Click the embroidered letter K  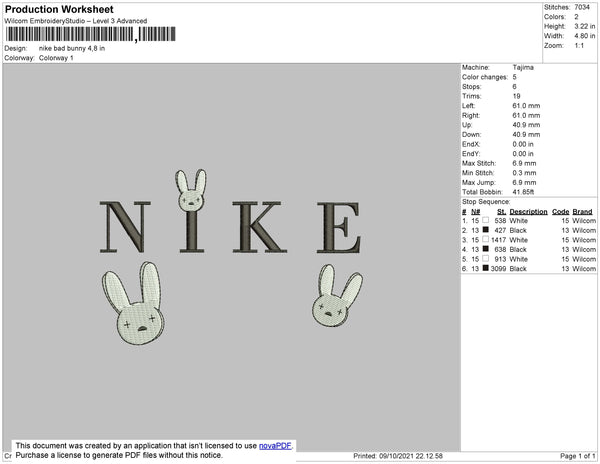point(259,227)
